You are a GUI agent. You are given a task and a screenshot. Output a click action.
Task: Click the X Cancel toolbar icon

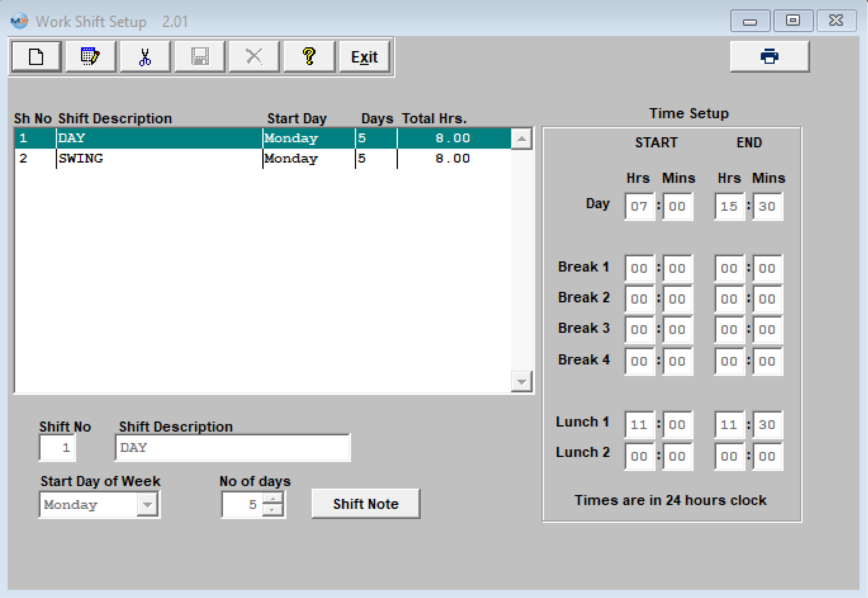[254, 57]
